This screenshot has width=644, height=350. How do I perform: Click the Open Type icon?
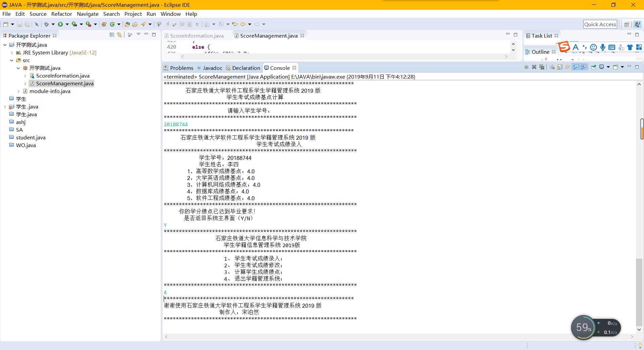pos(127,24)
